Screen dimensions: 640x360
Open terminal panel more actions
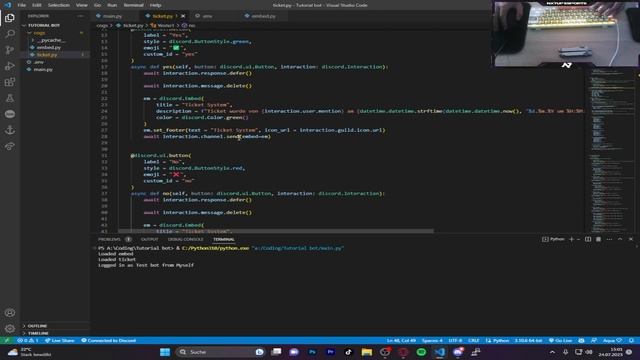[x=609, y=239]
